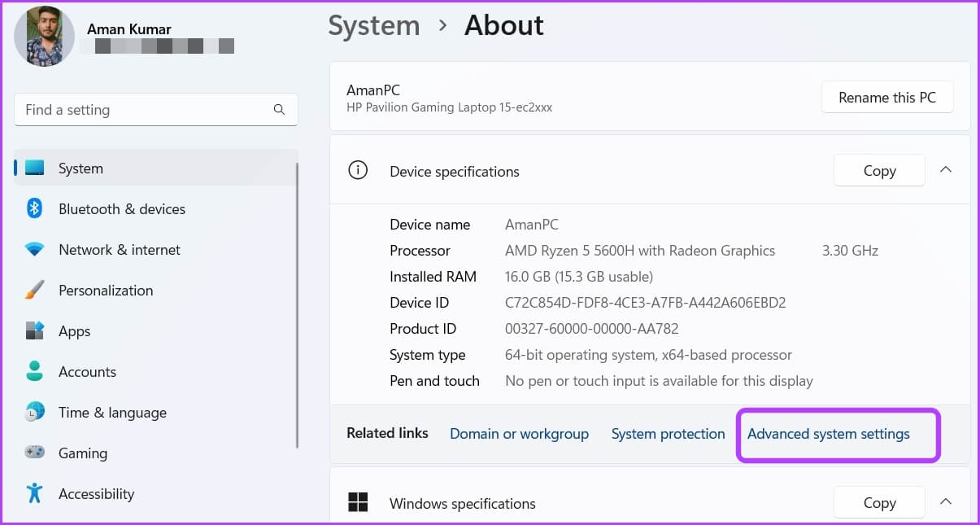Click the Windows specifications heading
The width and height of the screenshot is (980, 525).
coord(463,504)
